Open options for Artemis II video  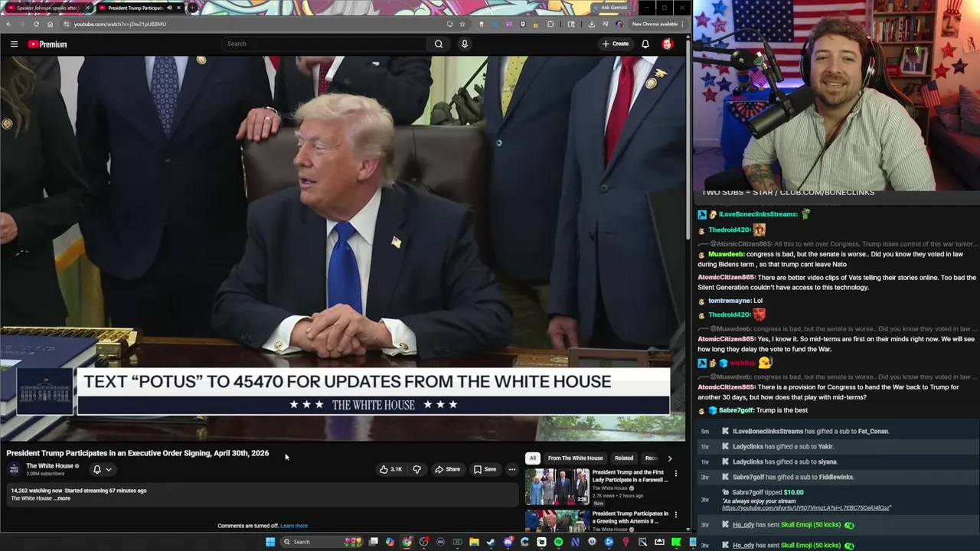(676, 515)
